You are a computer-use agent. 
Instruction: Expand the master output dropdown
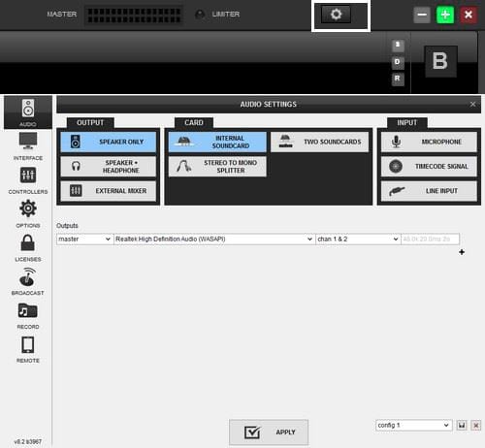(84, 240)
